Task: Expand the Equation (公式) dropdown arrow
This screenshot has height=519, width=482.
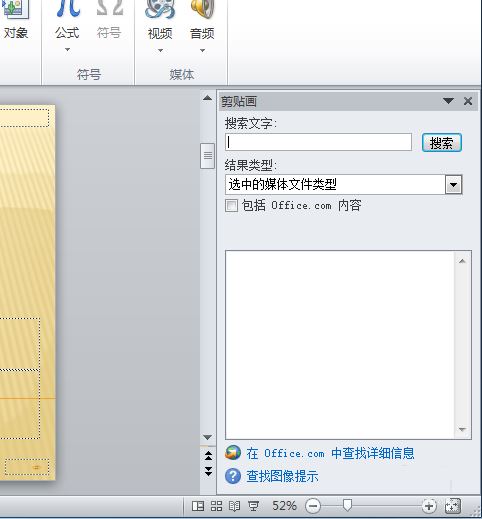Action: (x=67, y=50)
